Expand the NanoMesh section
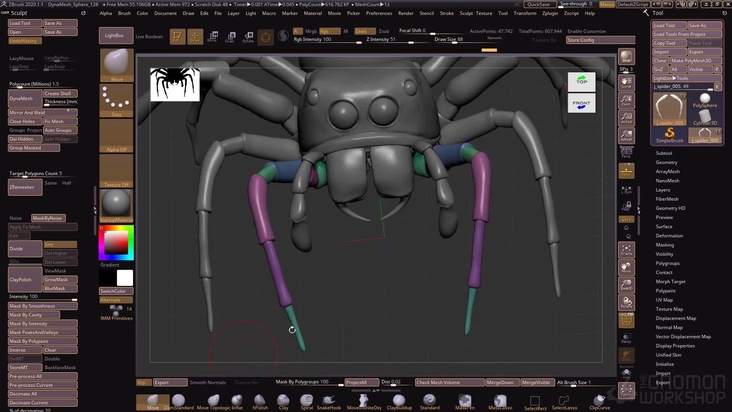732x412 pixels. [x=667, y=181]
